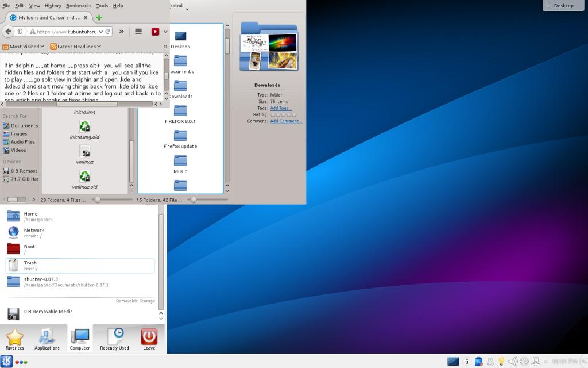Show more toolbar items via chevron

click(x=122, y=32)
